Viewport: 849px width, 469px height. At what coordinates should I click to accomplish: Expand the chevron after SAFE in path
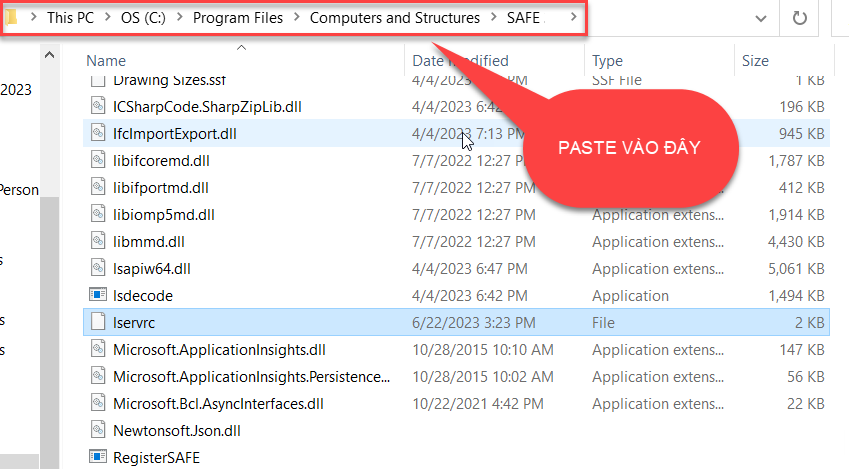[x=573, y=18]
